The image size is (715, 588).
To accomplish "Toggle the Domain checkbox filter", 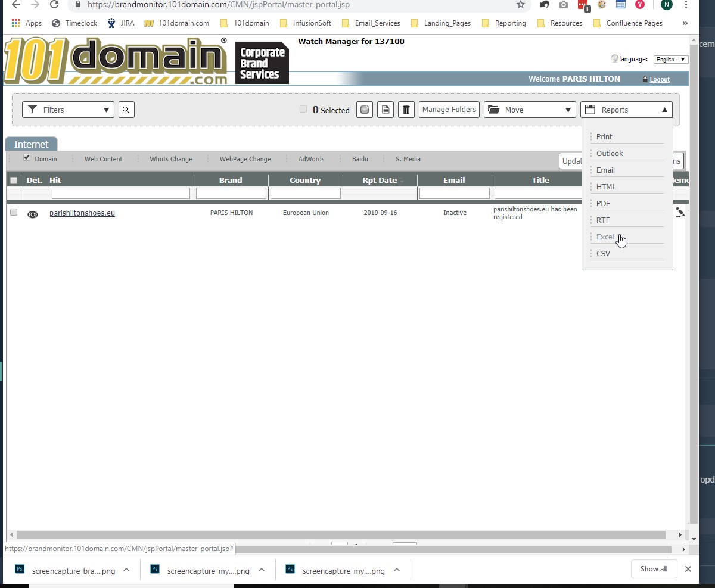I will 27,158.
